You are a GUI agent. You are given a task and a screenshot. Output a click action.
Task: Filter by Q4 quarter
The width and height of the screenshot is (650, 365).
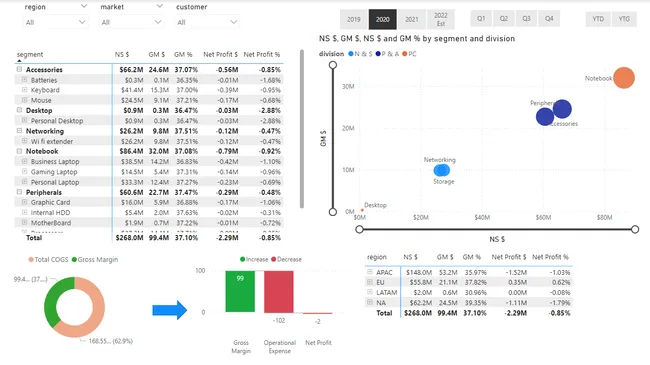tap(549, 19)
